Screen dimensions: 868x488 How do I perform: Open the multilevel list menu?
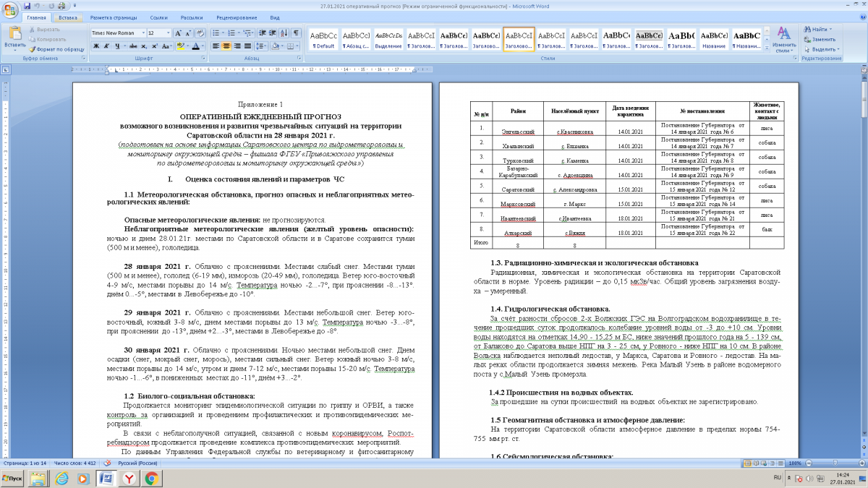[x=249, y=33]
